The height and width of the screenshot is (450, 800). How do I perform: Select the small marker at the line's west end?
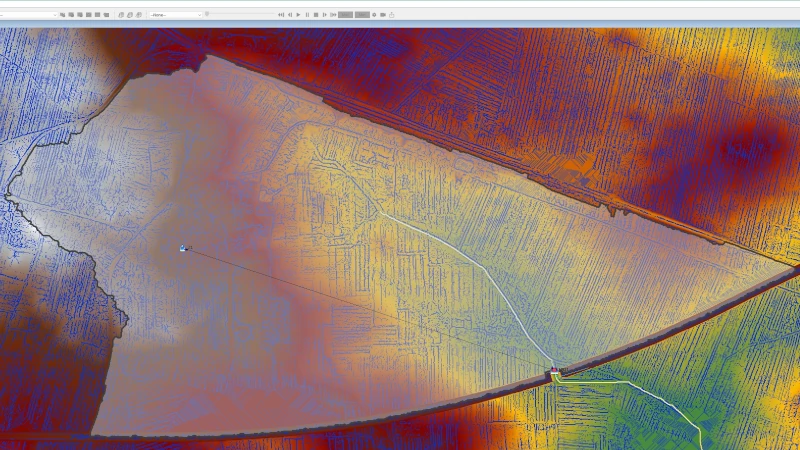[x=182, y=248]
